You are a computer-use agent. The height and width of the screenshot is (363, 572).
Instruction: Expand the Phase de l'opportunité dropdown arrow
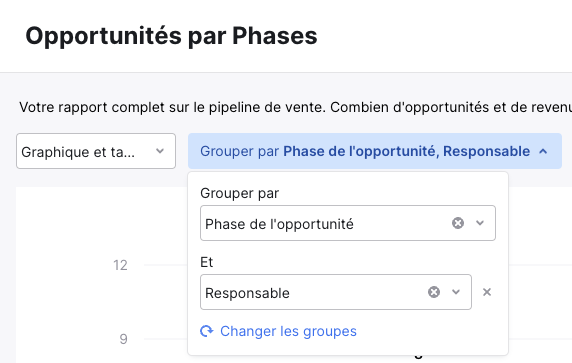[480, 223]
